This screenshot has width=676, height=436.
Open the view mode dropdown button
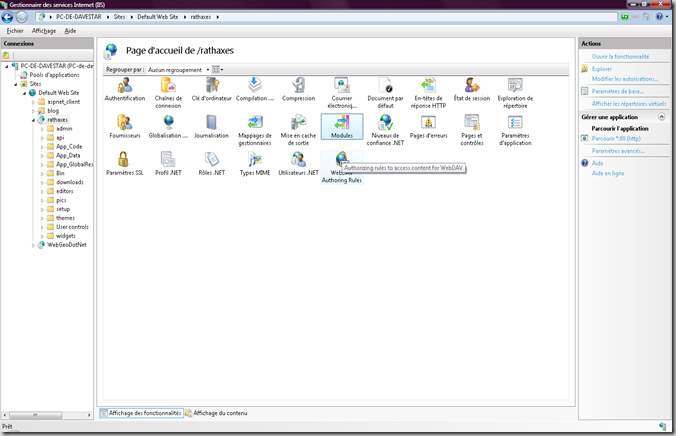[218, 70]
